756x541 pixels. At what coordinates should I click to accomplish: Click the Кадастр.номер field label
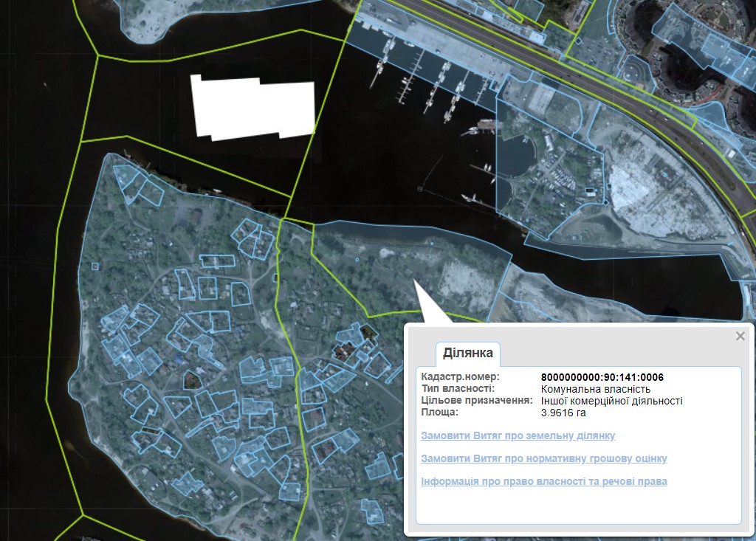pyautogui.click(x=456, y=378)
